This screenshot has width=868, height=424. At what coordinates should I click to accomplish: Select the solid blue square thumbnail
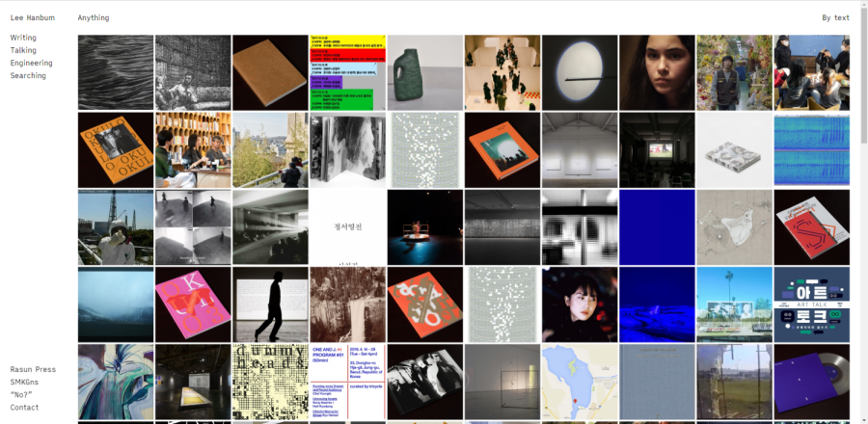656,227
